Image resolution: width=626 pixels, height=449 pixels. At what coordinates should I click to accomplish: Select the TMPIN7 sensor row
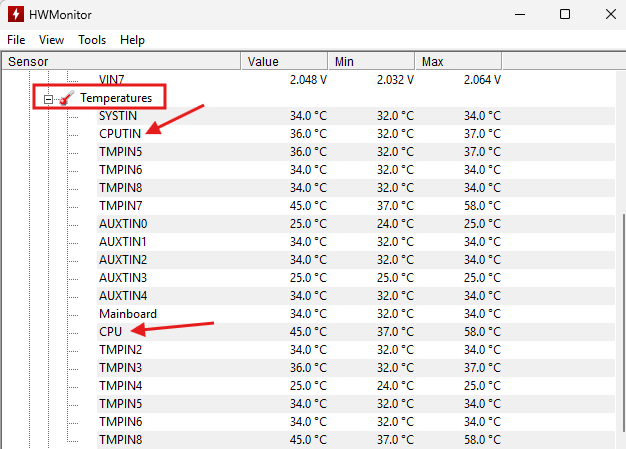[355, 206]
